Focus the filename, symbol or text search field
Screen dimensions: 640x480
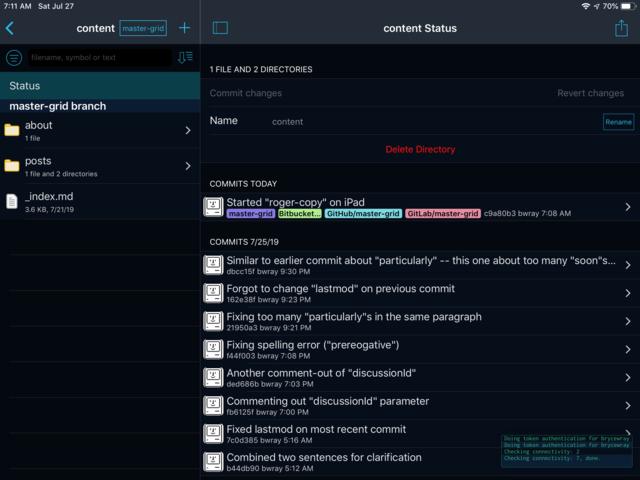[x=99, y=58]
